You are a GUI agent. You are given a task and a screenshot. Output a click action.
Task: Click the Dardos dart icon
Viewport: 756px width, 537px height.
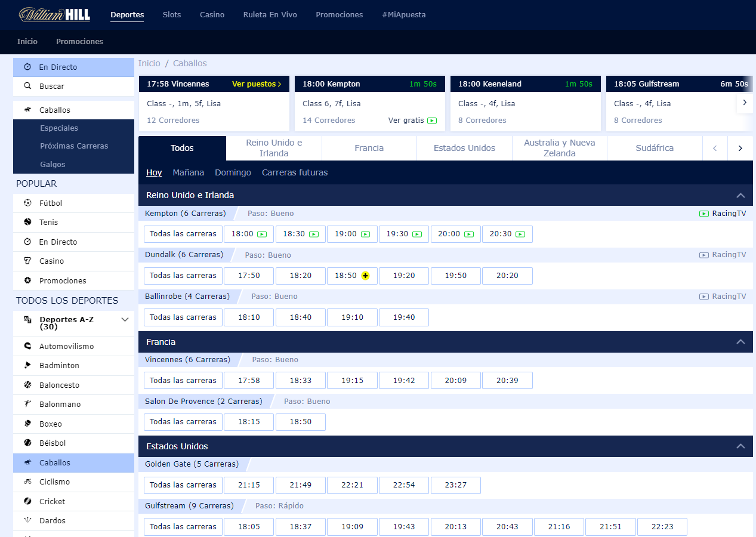(27, 520)
